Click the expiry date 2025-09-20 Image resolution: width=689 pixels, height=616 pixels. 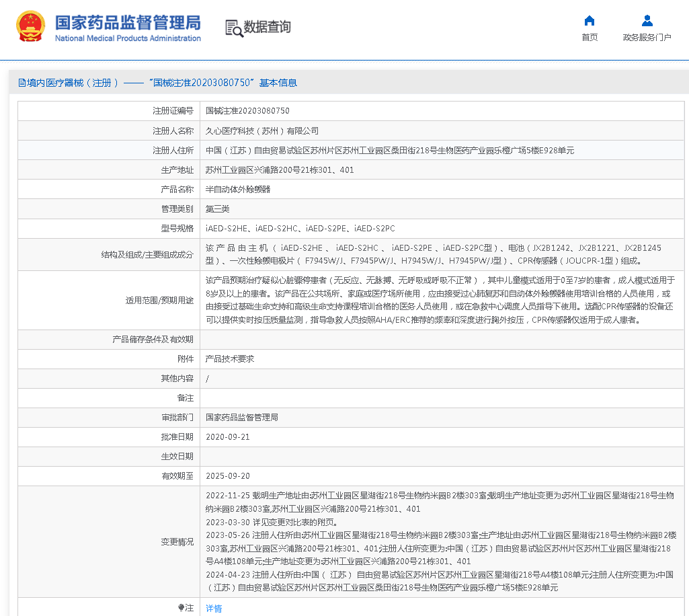[x=227, y=476]
